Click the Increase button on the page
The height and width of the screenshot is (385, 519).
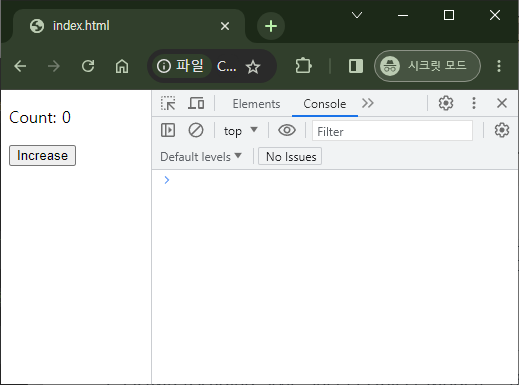[x=42, y=155]
